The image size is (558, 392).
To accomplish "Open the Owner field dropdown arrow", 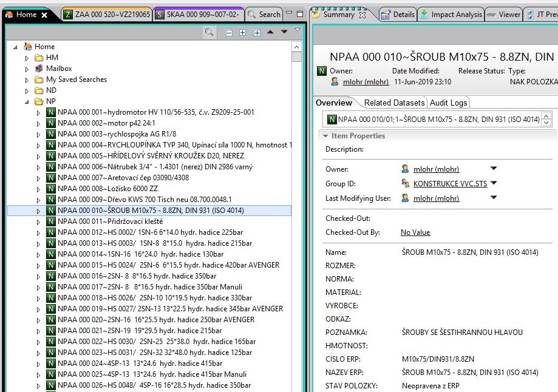I will [494, 168].
